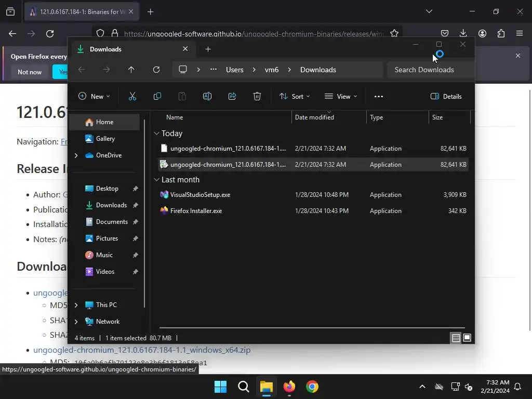Viewport: 532px width, 399px height.
Task: Switch to details list view in status bar
Action: (456, 338)
